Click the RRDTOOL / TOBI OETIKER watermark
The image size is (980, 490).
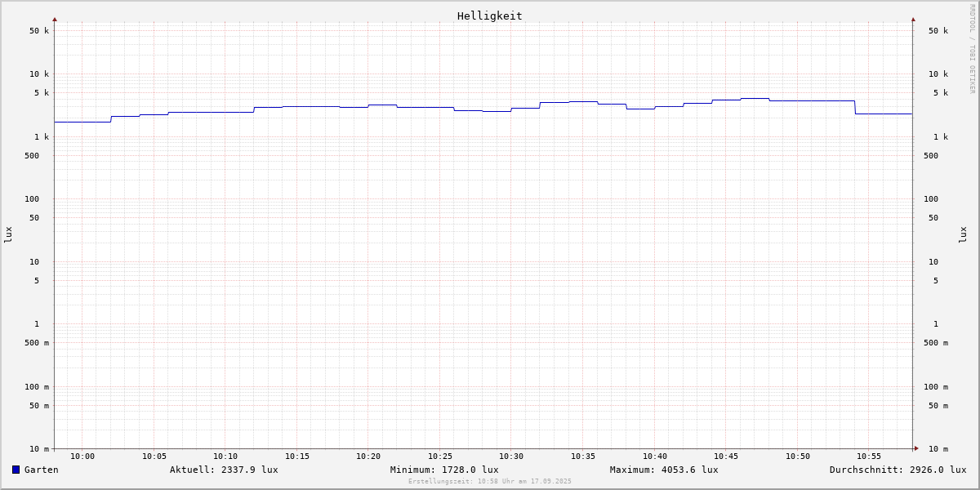972,49
